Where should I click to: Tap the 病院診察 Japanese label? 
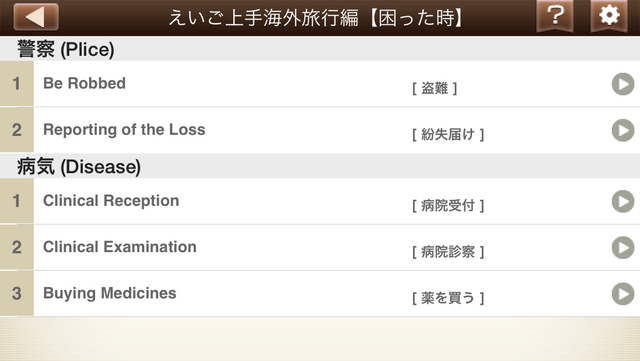pos(448,251)
